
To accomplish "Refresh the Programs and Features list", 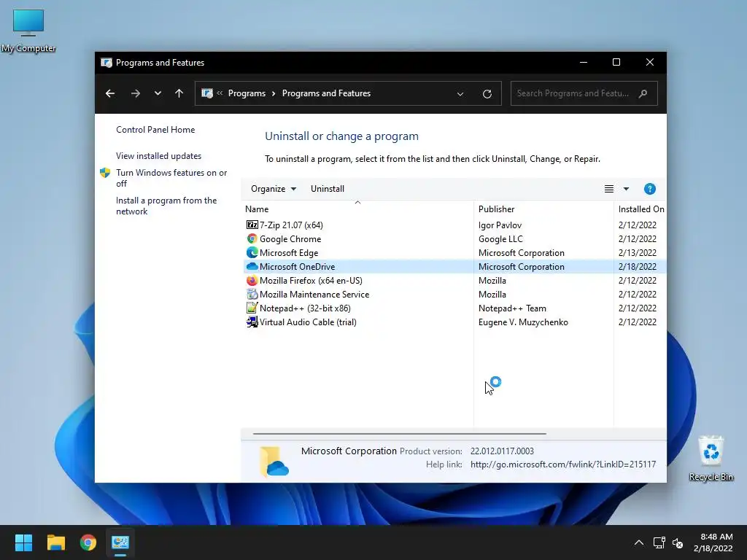I will coord(487,94).
